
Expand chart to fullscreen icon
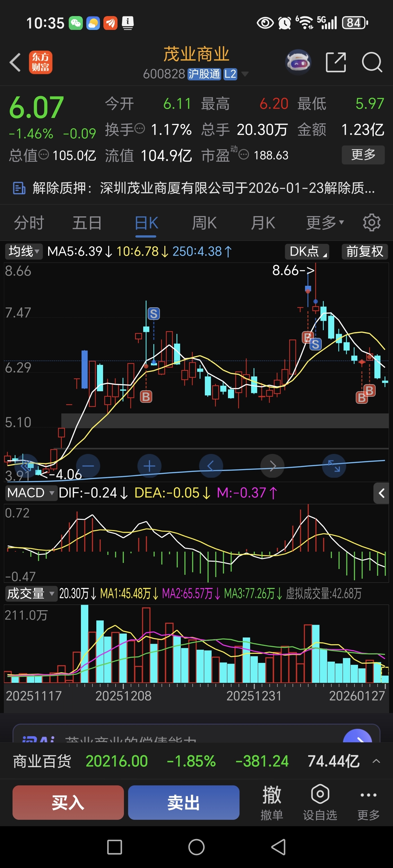(x=334, y=466)
